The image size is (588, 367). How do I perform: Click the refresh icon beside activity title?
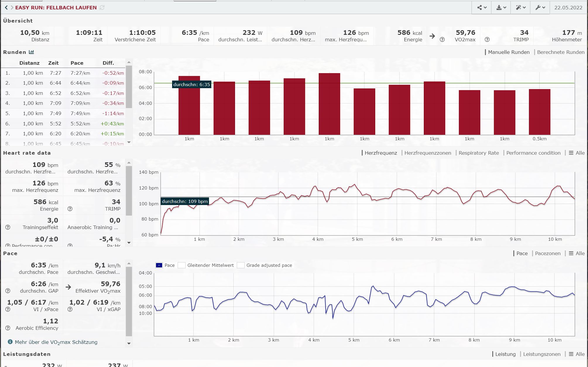pyautogui.click(x=102, y=8)
